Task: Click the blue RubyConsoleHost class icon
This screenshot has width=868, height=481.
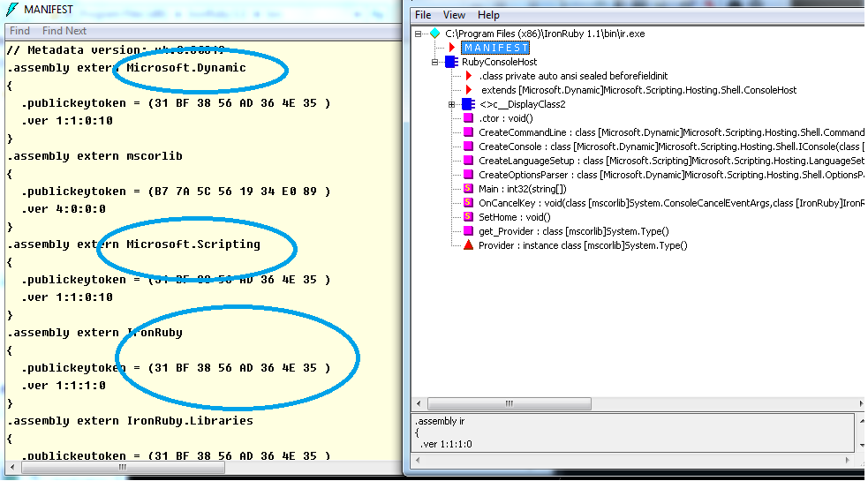Action: 451,62
